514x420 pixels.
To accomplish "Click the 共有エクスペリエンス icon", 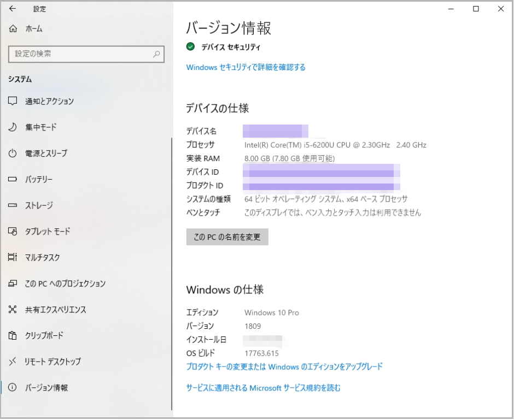I will click(x=13, y=309).
